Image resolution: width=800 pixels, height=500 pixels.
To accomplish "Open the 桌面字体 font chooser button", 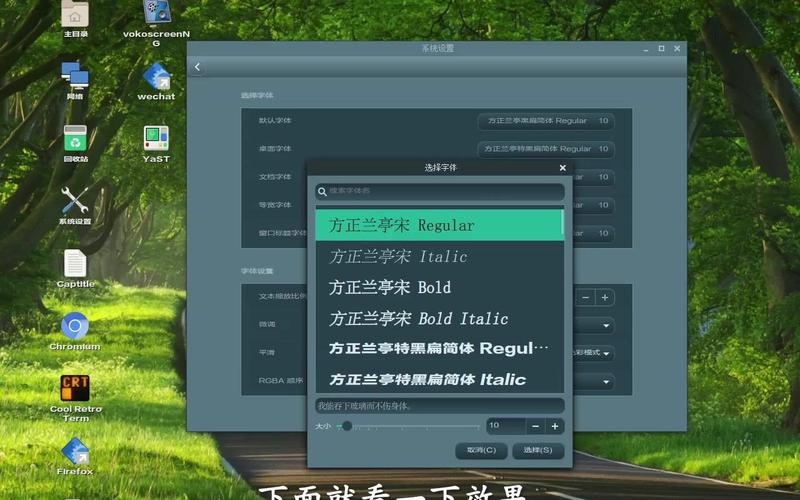I will click(x=546, y=149).
